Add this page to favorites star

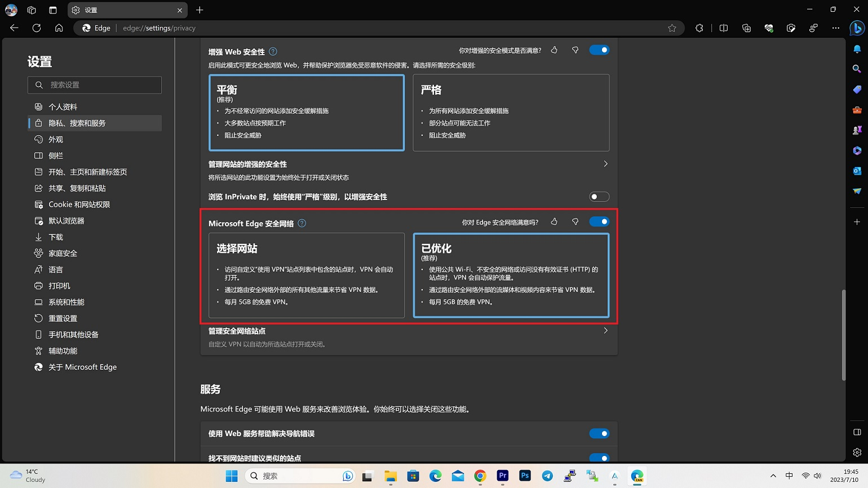click(672, 28)
